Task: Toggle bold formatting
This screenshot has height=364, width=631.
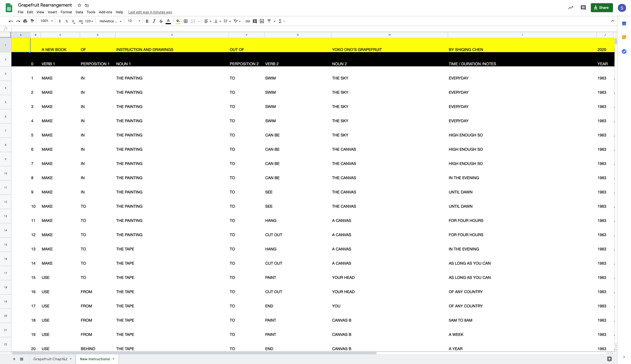Action: 147,21
